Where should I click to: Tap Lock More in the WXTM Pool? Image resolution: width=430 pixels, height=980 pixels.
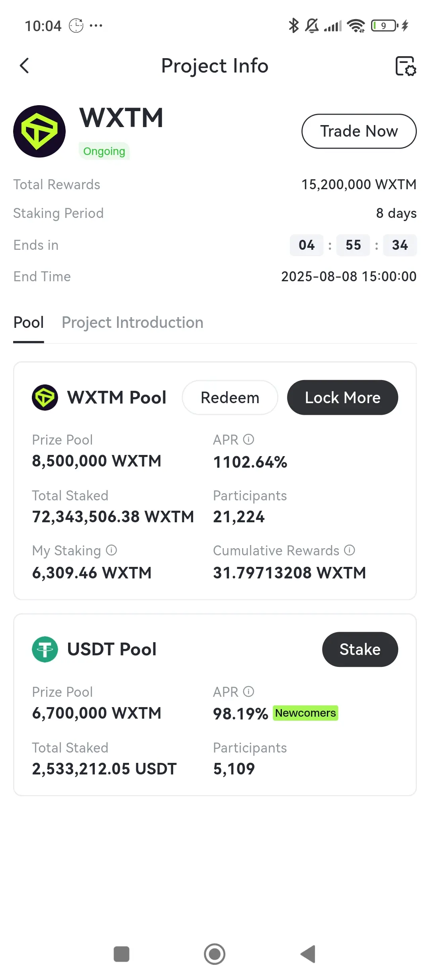coord(343,398)
